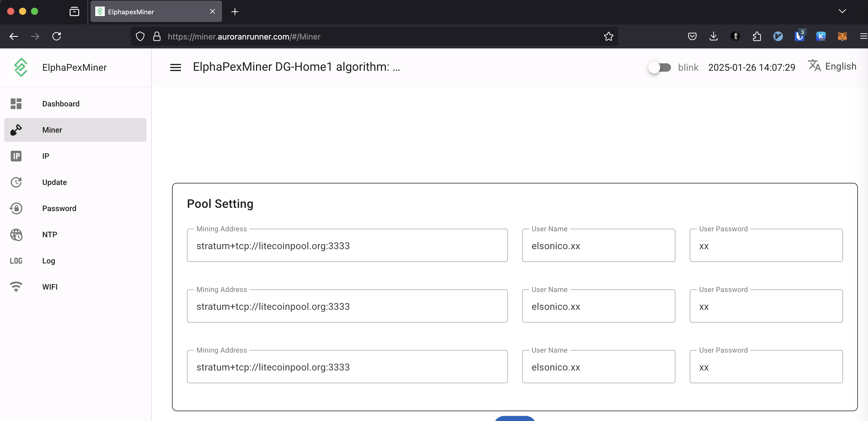Click the language translate icon
This screenshot has height=421, width=868.
pyautogui.click(x=814, y=65)
